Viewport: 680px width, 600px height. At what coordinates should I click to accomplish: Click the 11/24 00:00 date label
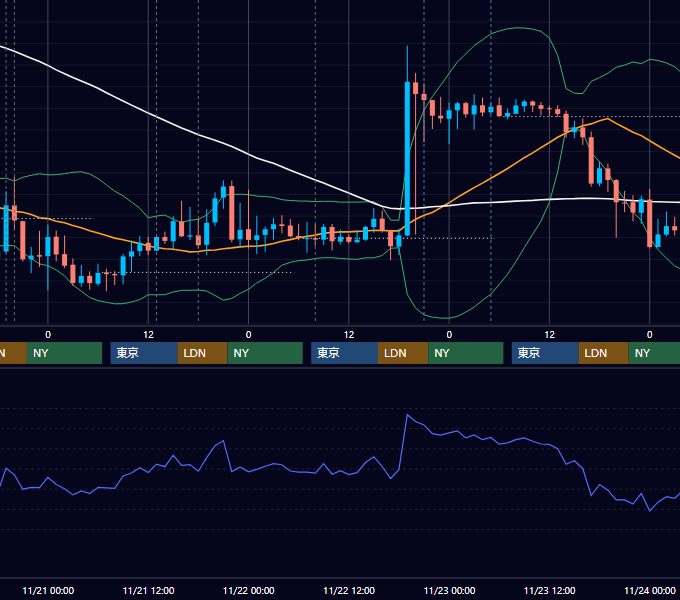coord(650,590)
